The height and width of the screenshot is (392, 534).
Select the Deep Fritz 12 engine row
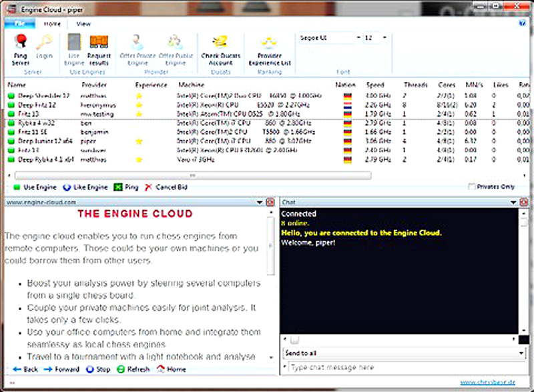[268, 105]
